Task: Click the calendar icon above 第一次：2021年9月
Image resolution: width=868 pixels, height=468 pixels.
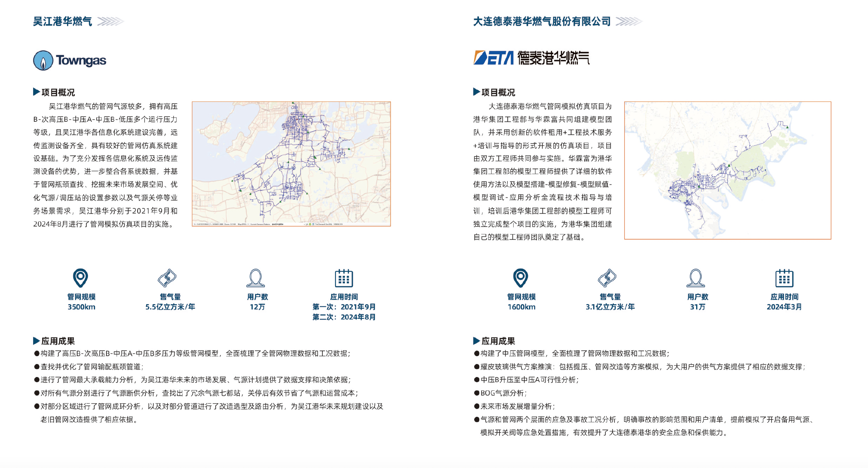Action: click(344, 278)
